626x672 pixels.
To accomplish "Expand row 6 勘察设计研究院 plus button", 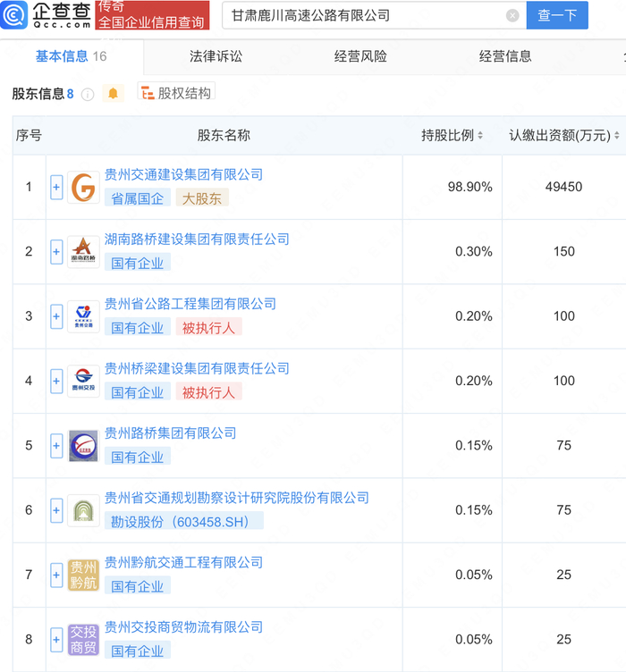I will 56,510.
